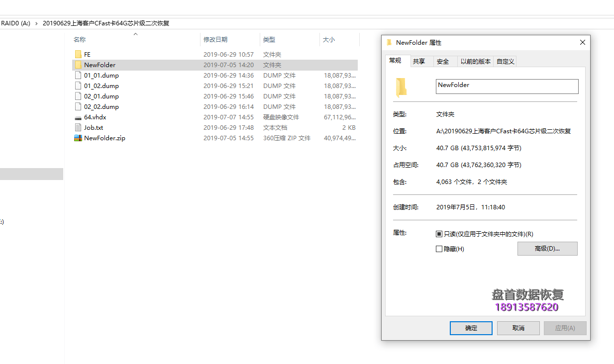Click the title bar folder icon of properties dialog
Viewport: 614px width, 364px height.
coord(389,42)
